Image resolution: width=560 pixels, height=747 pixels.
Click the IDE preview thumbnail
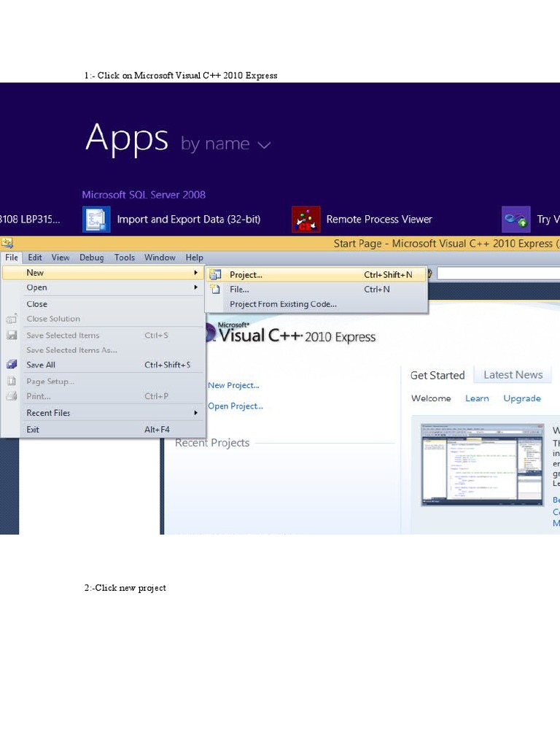pyautogui.click(x=483, y=465)
